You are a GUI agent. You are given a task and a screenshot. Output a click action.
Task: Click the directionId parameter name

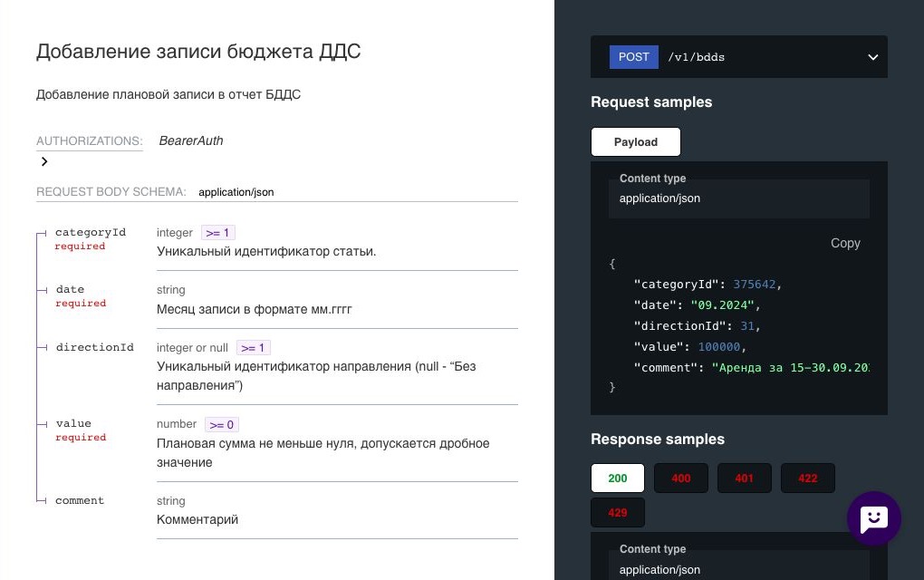pyautogui.click(x=94, y=347)
